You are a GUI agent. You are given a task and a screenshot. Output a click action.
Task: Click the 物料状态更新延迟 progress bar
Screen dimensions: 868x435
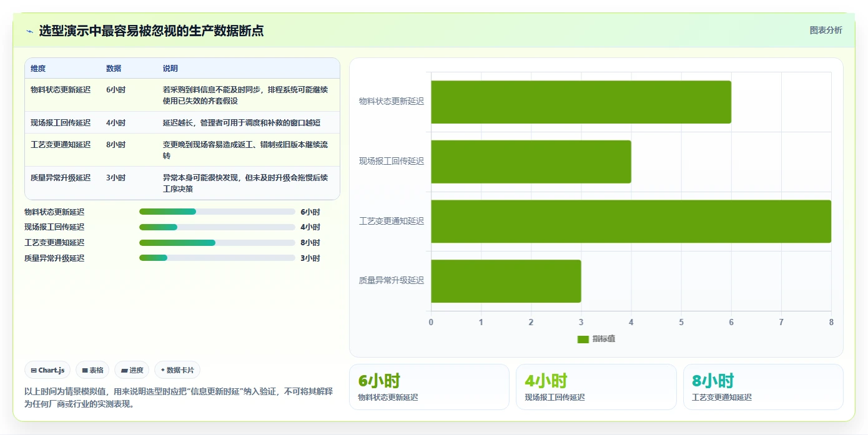(x=217, y=212)
